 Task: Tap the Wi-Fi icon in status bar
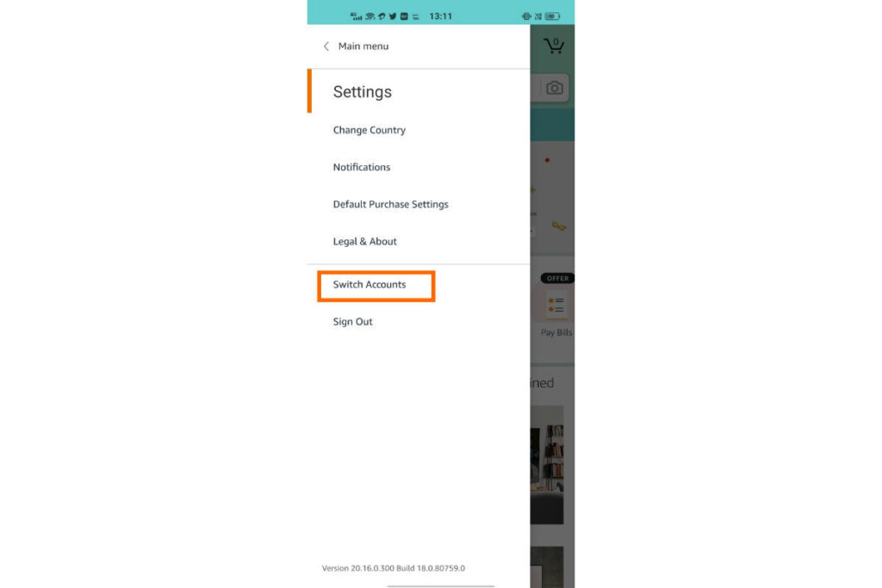370,16
